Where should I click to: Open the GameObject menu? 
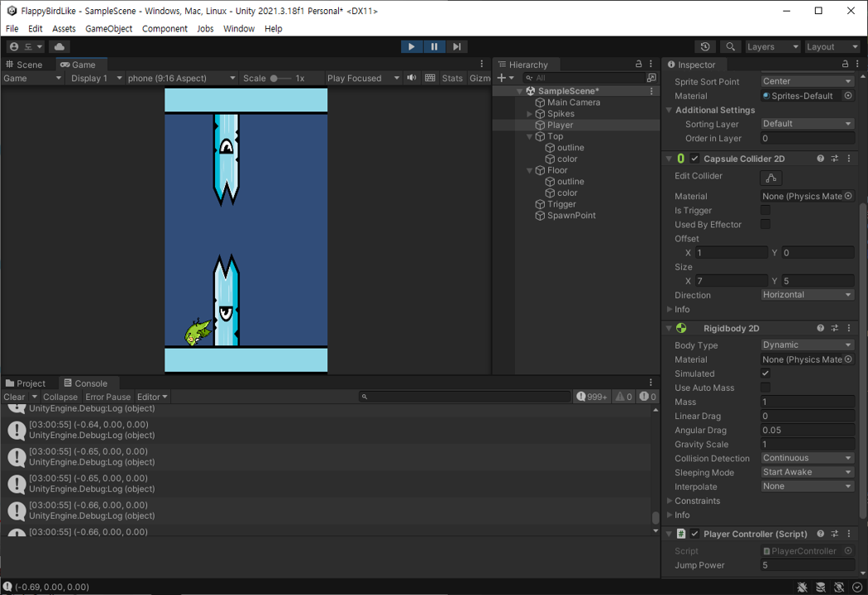click(x=108, y=29)
